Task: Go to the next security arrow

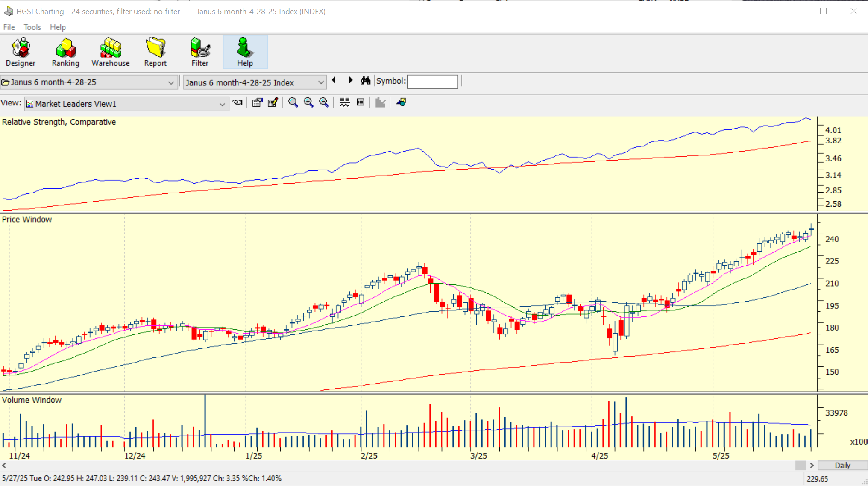Action: (350, 80)
